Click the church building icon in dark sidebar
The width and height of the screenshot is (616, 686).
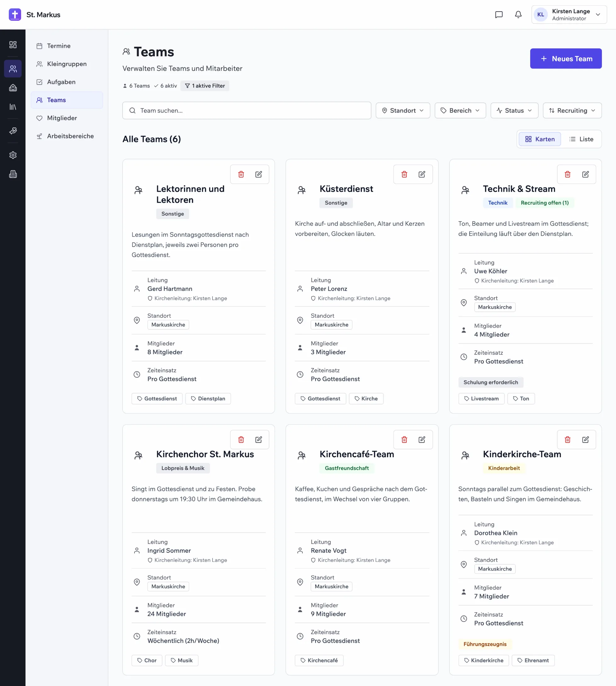pyautogui.click(x=13, y=88)
